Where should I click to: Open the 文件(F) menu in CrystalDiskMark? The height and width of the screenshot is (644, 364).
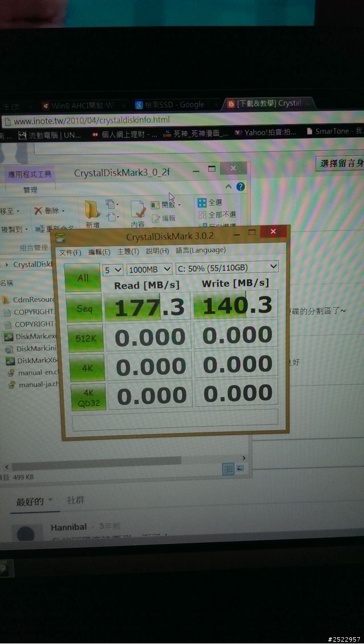click(x=70, y=252)
